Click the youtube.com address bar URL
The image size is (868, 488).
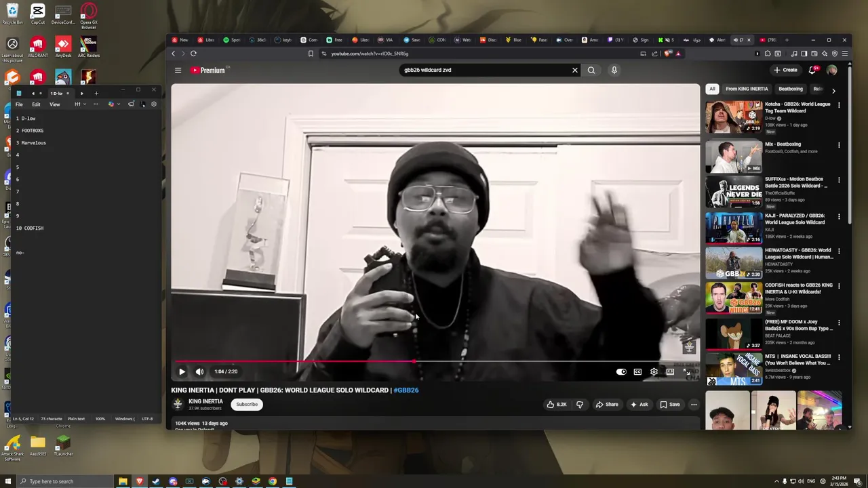click(x=370, y=54)
